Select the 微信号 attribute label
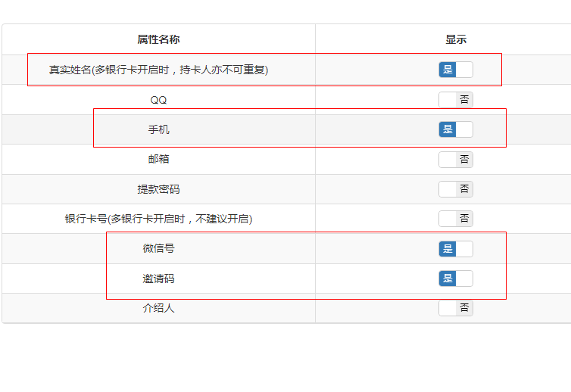The height and width of the screenshot is (392, 571). click(x=158, y=248)
